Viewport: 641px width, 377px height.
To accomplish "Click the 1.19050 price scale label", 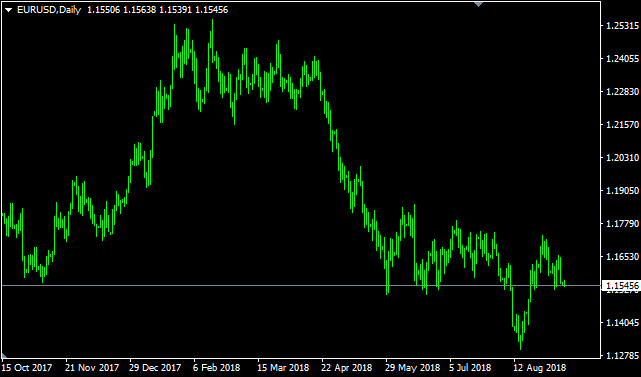I will [622, 191].
